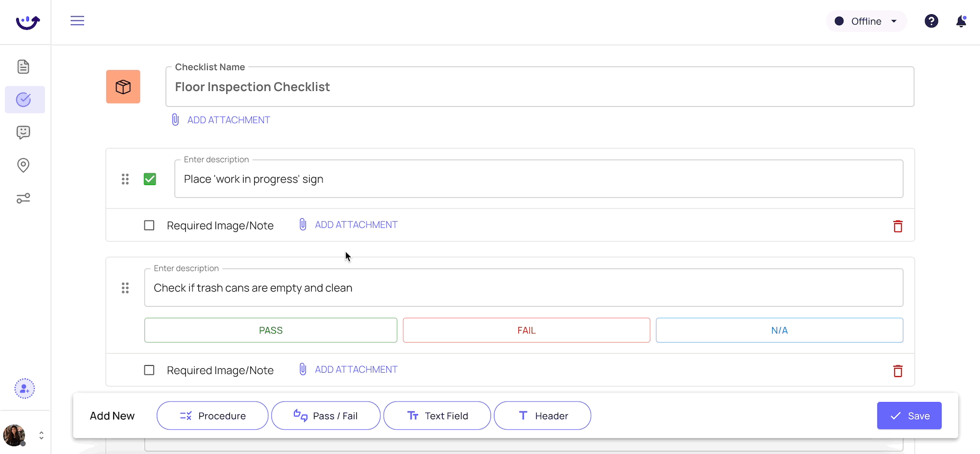Image resolution: width=980 pixels, height=454 pixels.
Task: Check Required Image/Note for 'work in progress' item
Action: (x=149, y=226)
